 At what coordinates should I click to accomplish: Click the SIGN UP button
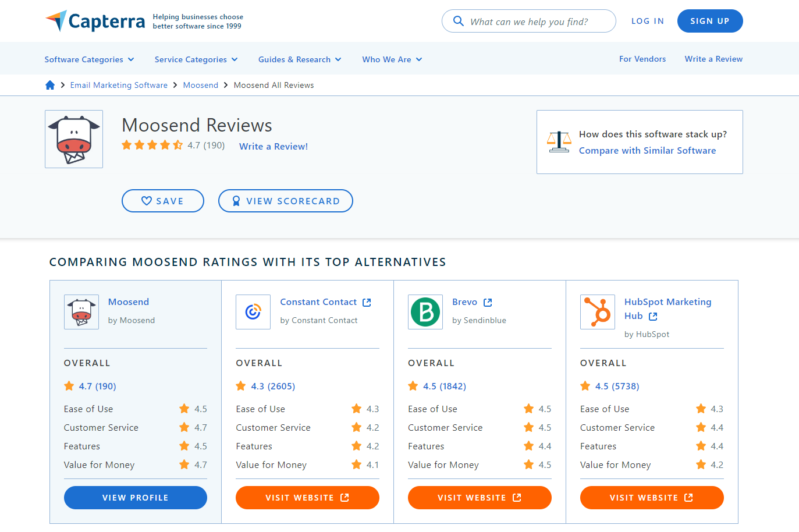coord(710,21)
